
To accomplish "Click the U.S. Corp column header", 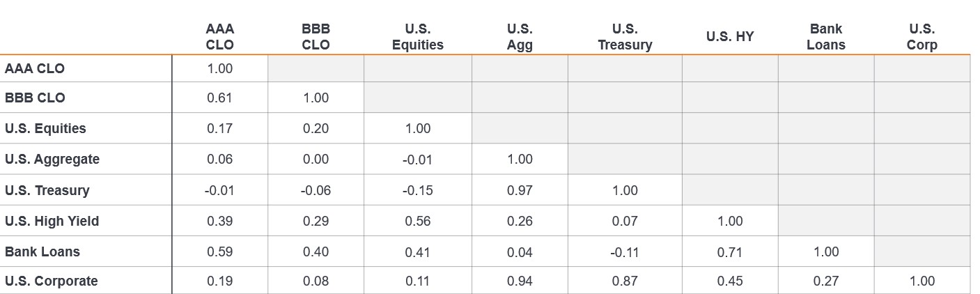I will (x=922, y=37).
